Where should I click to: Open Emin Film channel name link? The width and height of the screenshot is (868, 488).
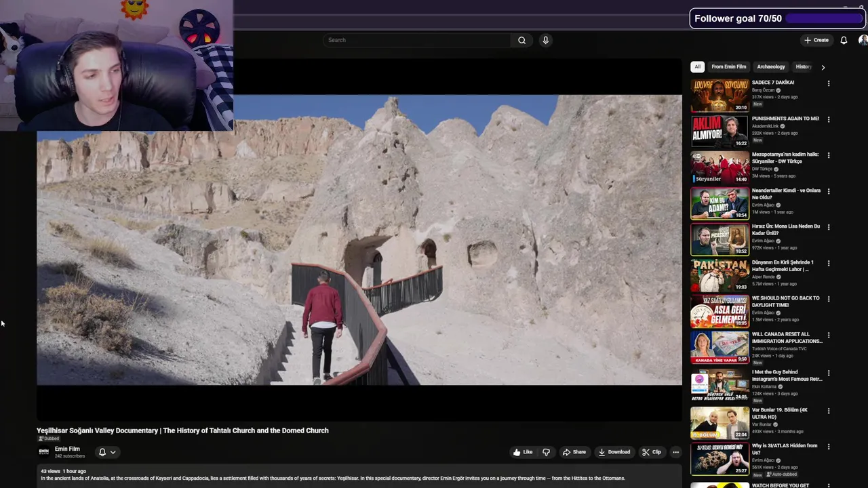point(67,449)
